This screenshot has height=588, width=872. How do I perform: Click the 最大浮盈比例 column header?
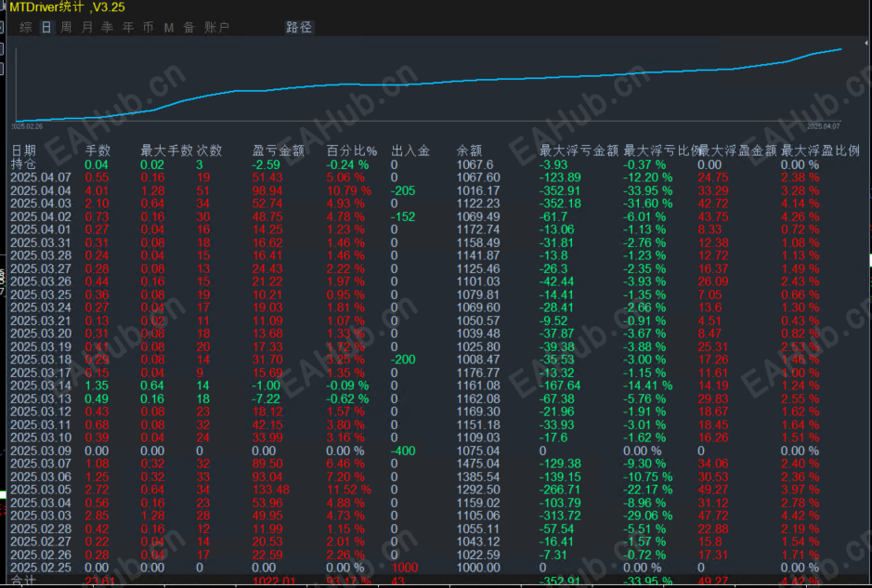[x=820, y=150]
